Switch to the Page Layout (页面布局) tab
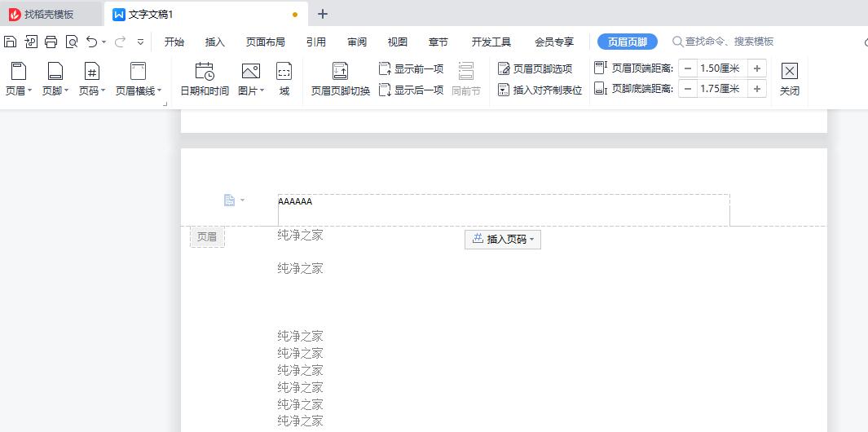 coord(266,42)
